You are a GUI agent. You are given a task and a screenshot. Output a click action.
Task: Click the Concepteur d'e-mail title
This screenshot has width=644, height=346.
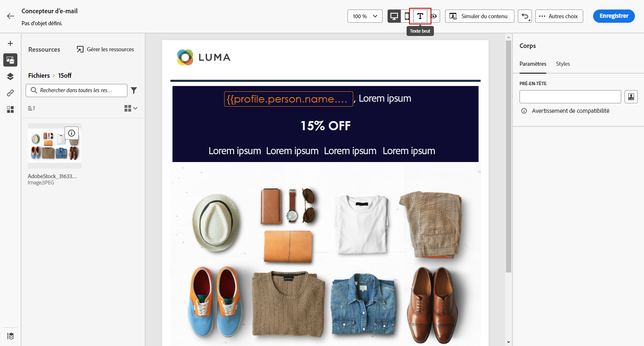(50, 11)
